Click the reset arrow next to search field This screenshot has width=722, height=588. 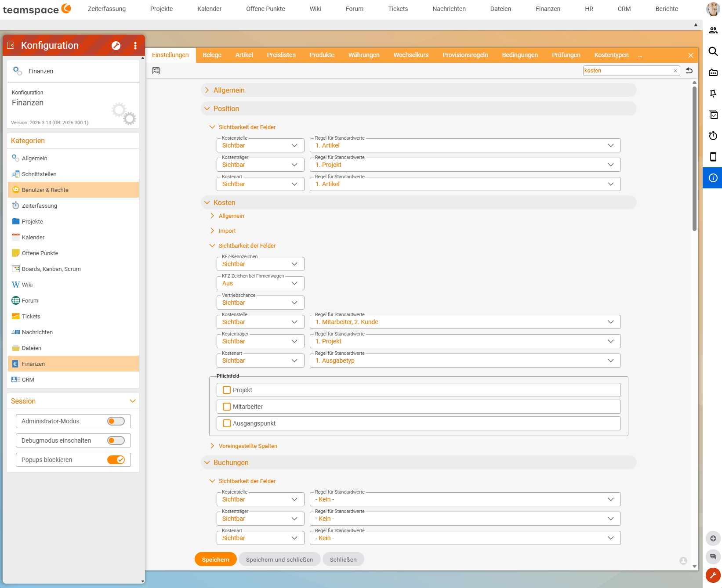click(x=689, y=70)
